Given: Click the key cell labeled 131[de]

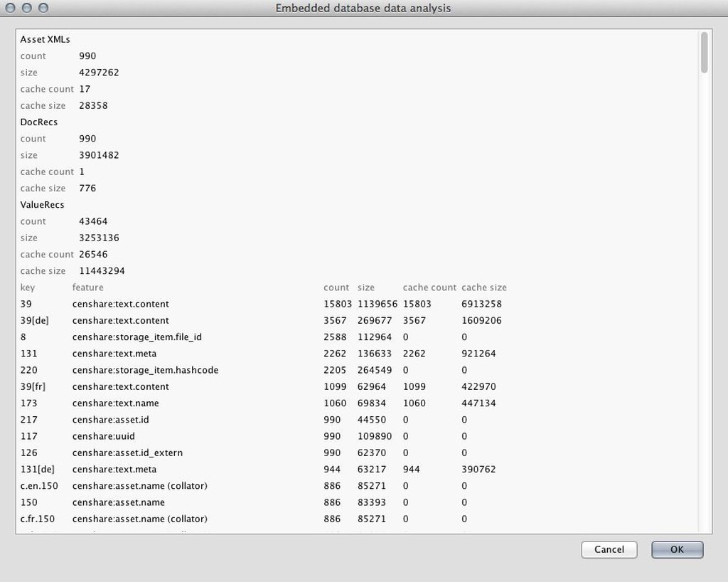Looking at the screenshot, I should 38,470.
